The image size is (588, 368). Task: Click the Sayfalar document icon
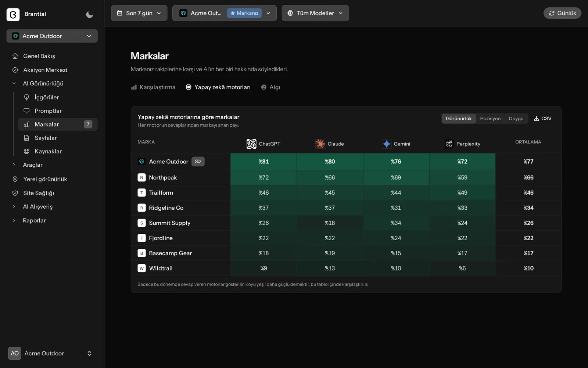[x=26, y=138]
